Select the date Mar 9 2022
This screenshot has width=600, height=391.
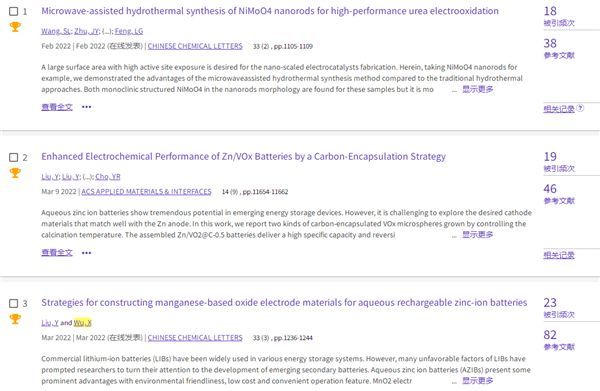(x=59, y=192)
